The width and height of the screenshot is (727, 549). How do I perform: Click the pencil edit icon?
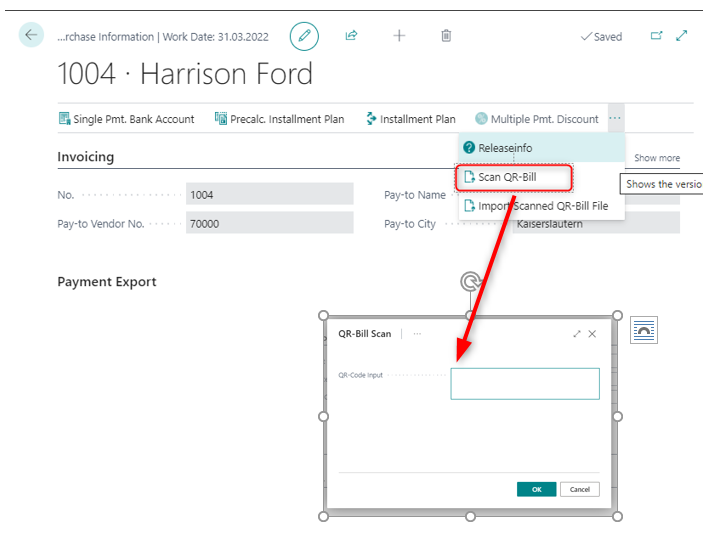[x=304, y=36]
